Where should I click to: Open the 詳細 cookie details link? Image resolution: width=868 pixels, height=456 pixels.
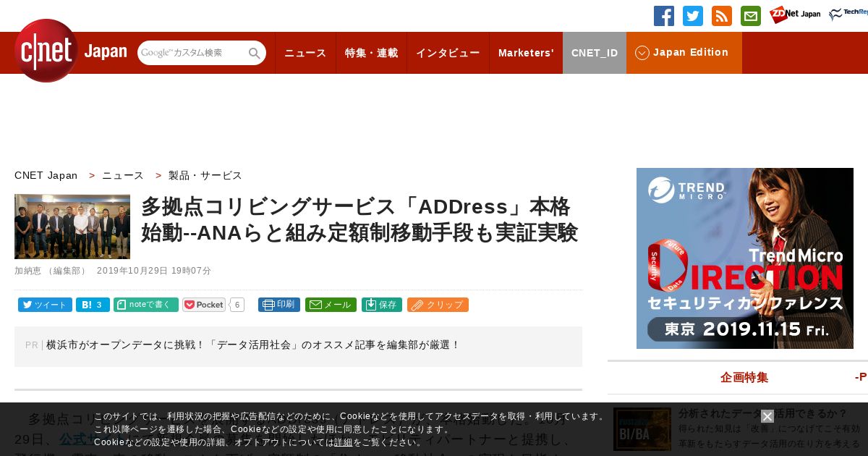(344, 442)
